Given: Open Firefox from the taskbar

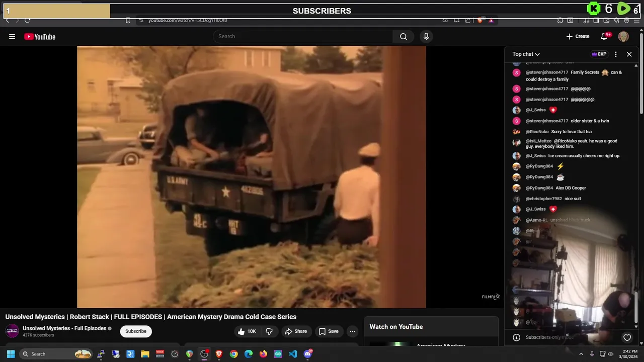Looking at the screenshot, I should 263,354.
